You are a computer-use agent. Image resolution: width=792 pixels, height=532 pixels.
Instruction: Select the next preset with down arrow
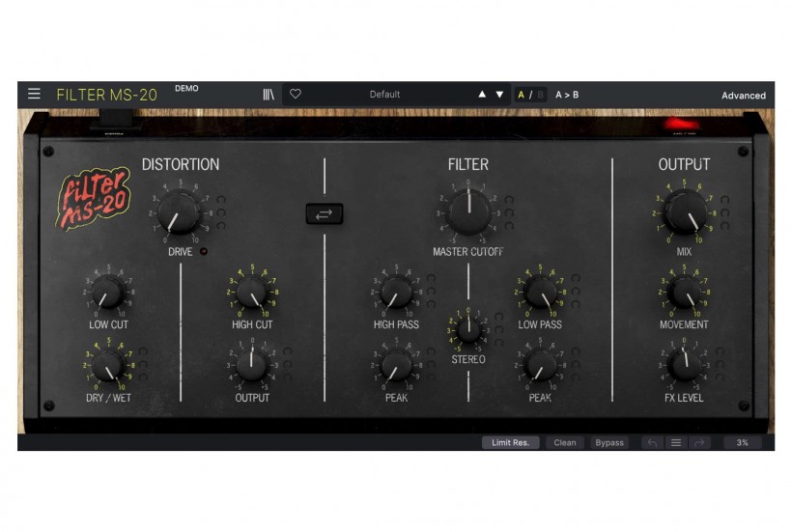[x=499, y=95]
